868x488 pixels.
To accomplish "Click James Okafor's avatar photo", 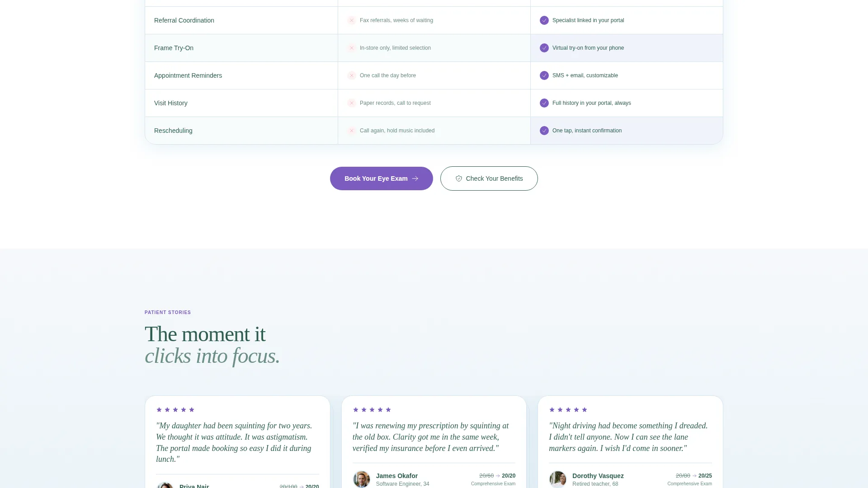I will 362,479.
